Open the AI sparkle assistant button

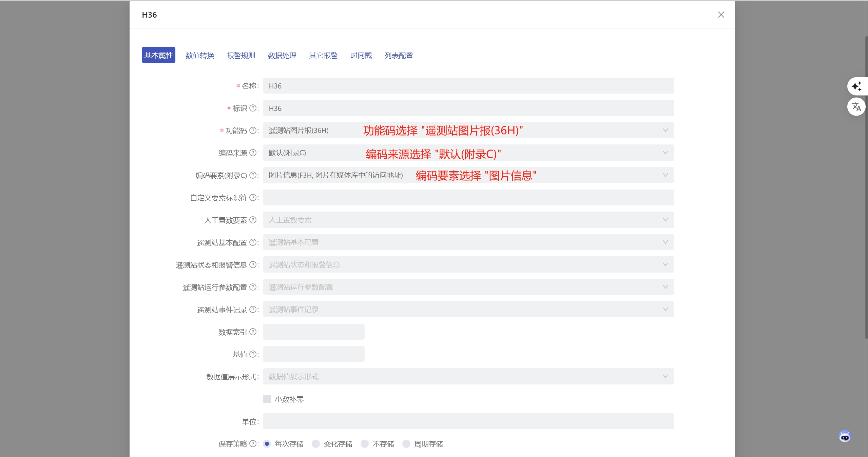[x=856, y=86]
